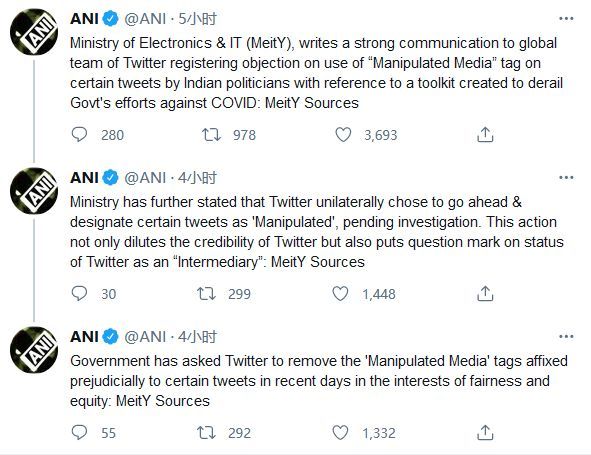Reply to the tweet with 55 replies

(80, 433)
